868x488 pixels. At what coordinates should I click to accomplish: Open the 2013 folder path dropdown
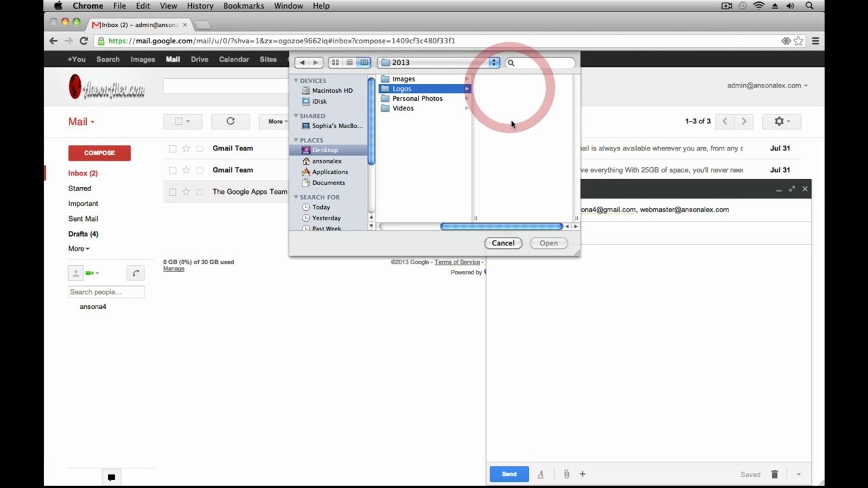pyautogui.click(x=439, y=62)
